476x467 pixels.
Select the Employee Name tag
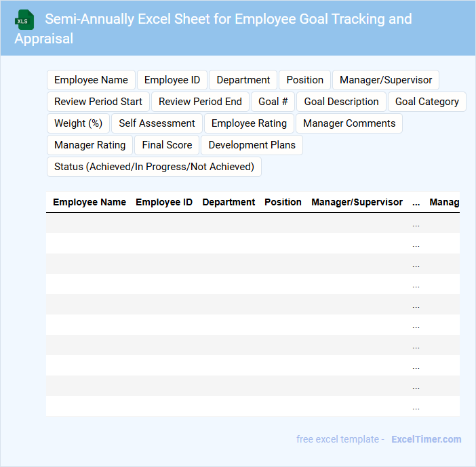91,80
